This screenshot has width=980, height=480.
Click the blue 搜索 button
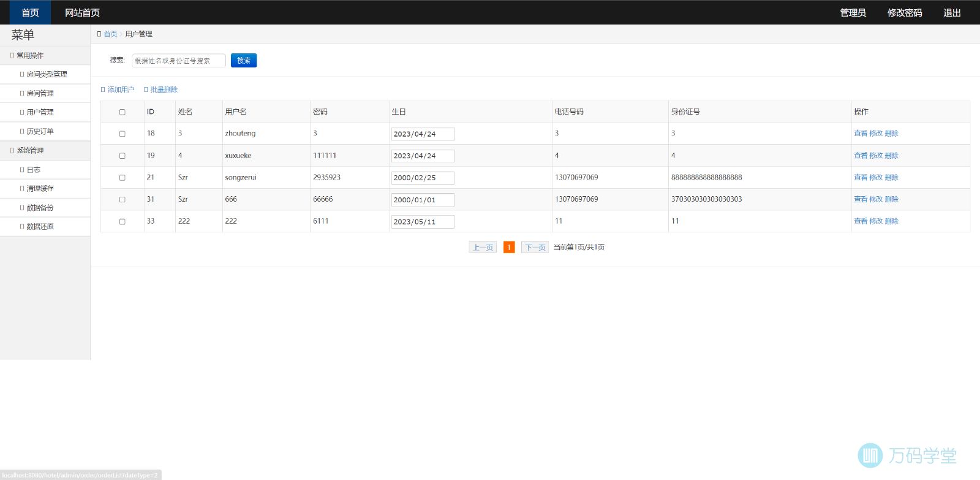[x=244, y=61]
